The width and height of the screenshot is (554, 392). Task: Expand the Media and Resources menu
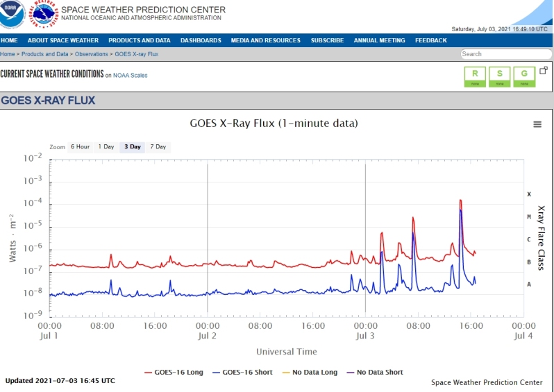point(266,40)
